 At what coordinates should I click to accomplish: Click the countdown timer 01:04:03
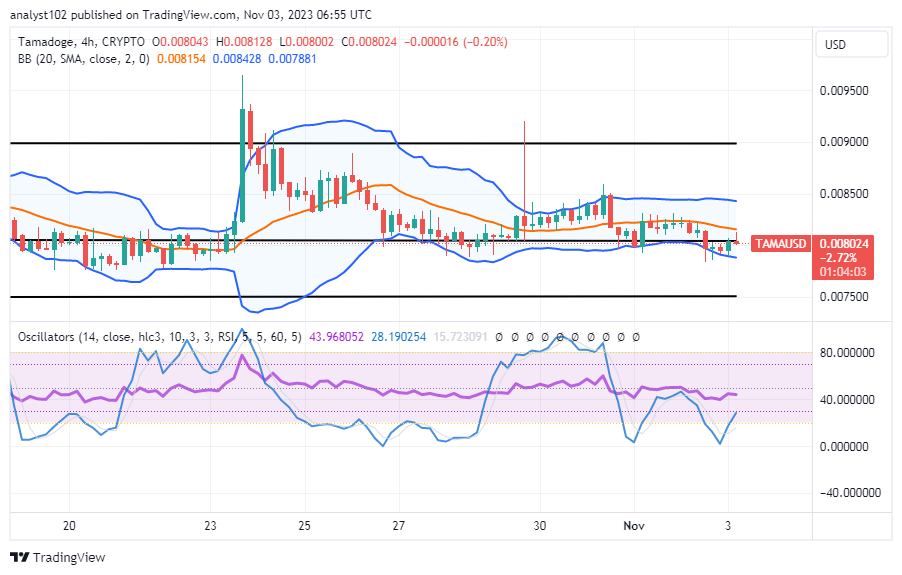pos(843,271)
